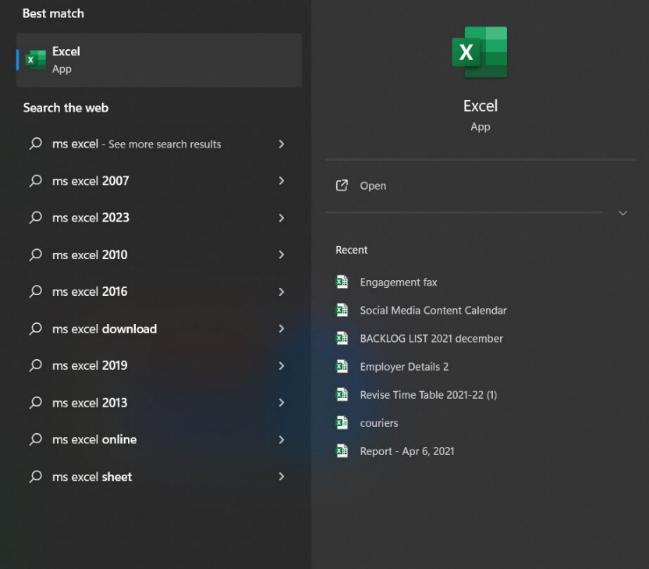
Task: Select the Excel App best match result
Action: click(159, 60)
